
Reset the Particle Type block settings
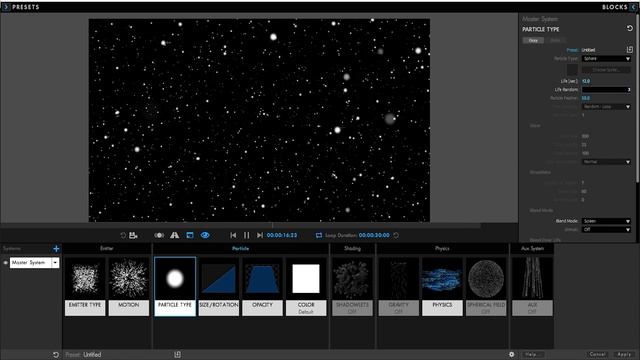[x=629, y=28]
